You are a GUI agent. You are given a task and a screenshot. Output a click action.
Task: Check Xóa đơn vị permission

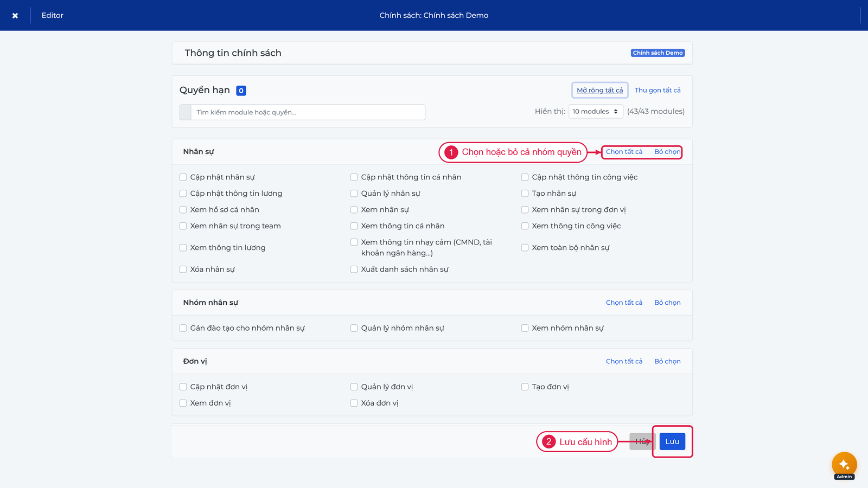(x=354, y=403)
